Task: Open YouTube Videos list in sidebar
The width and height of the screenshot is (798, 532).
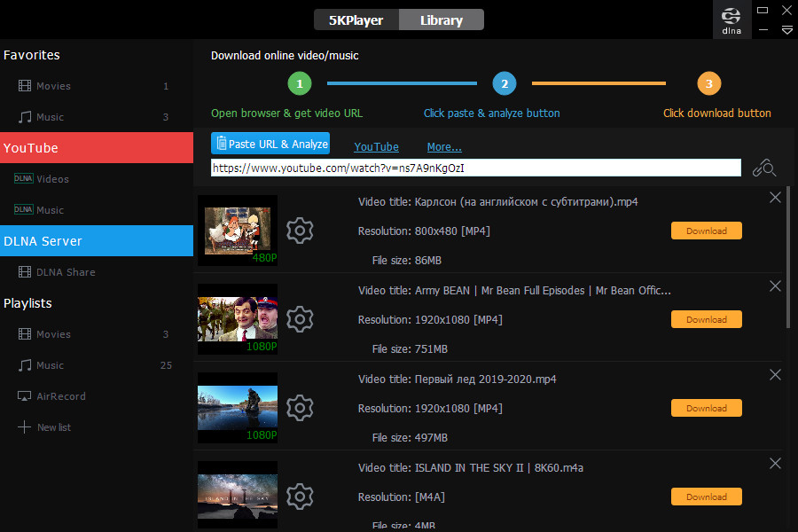Action: (97, 179)
